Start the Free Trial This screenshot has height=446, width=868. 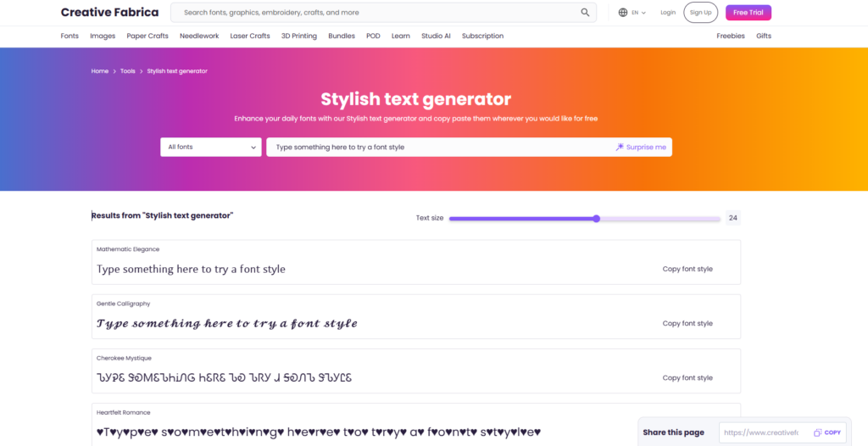pyautogui.click(x=748, y=12)
